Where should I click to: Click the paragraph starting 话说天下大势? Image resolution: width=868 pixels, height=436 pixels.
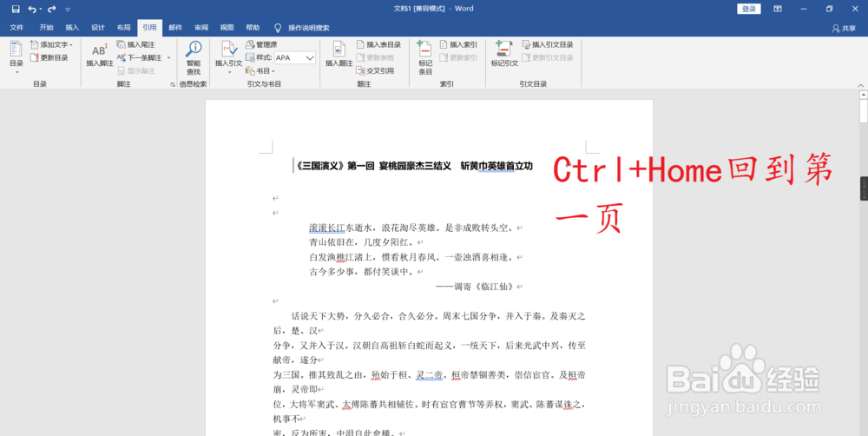pyautogui.click(x=429, y=324)
